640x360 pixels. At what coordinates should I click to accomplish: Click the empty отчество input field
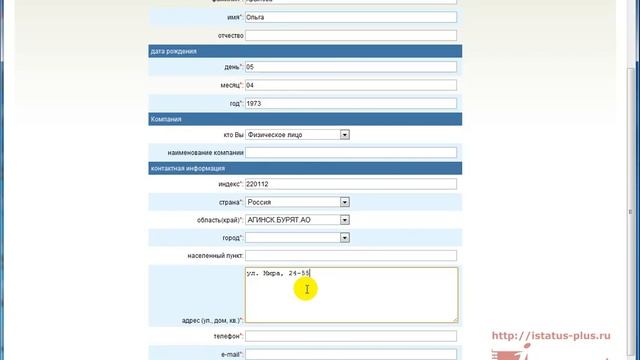click(x=351, y=36)
